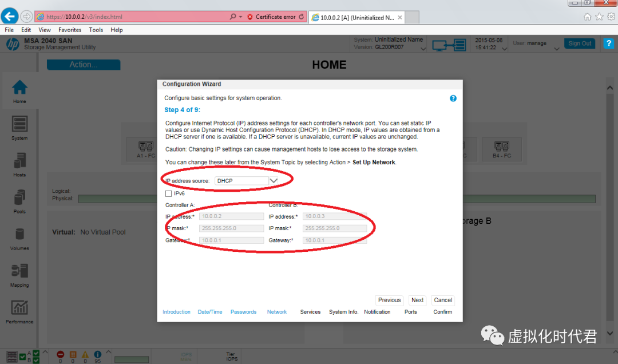Expand the System version info chevron

[x=423, y=49]
